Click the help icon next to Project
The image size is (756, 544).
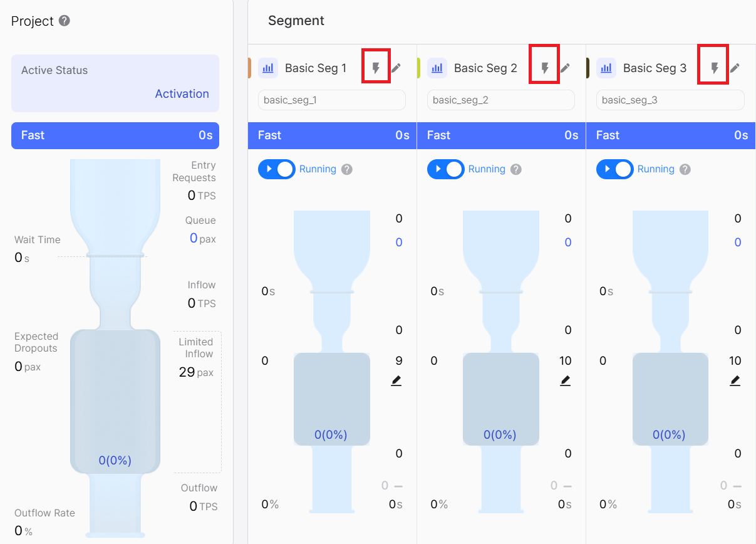tap(64, 21)
